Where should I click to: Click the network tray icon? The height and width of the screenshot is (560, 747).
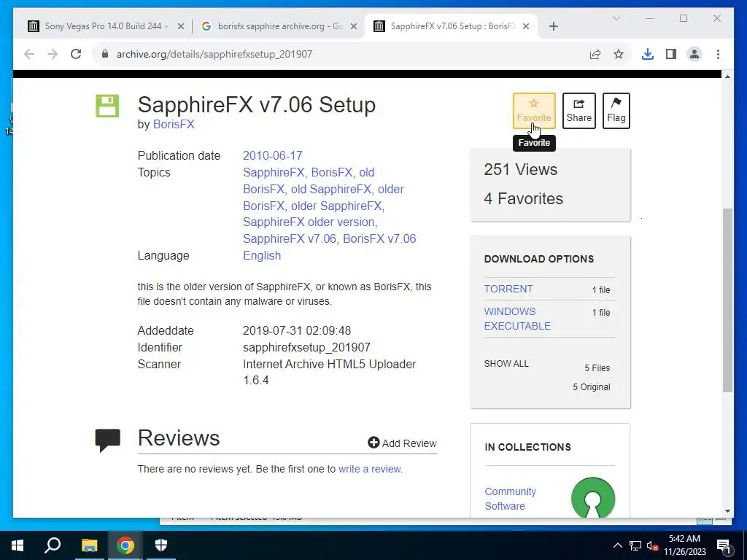[x=635, y=545]
